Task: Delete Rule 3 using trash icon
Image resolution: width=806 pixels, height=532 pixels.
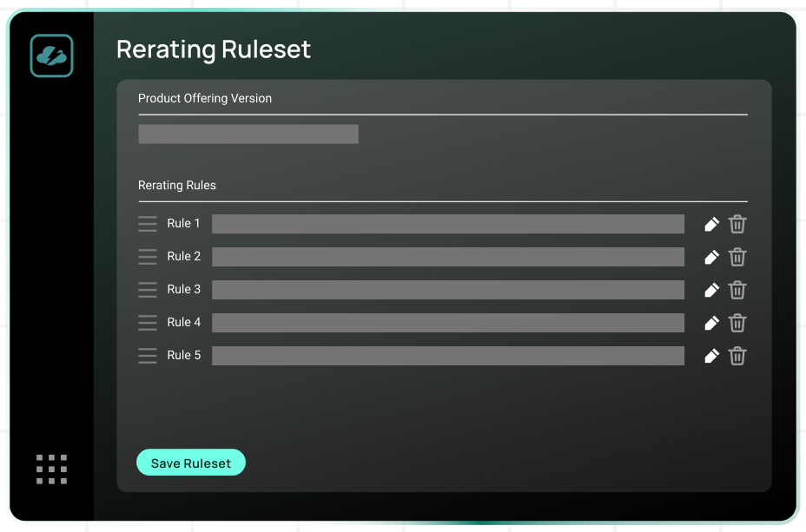Action: 737,290
